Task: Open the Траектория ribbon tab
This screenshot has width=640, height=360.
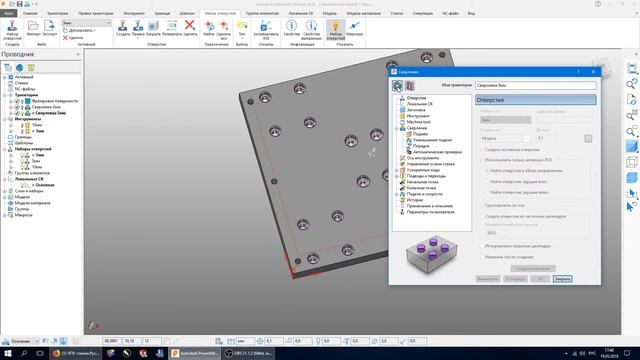Action: [x=58, y=13]
